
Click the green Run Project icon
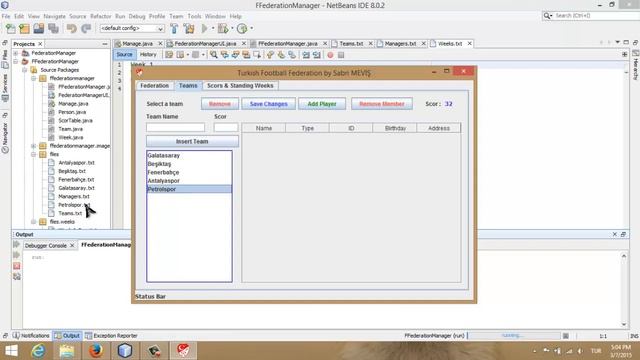(204, 29)
